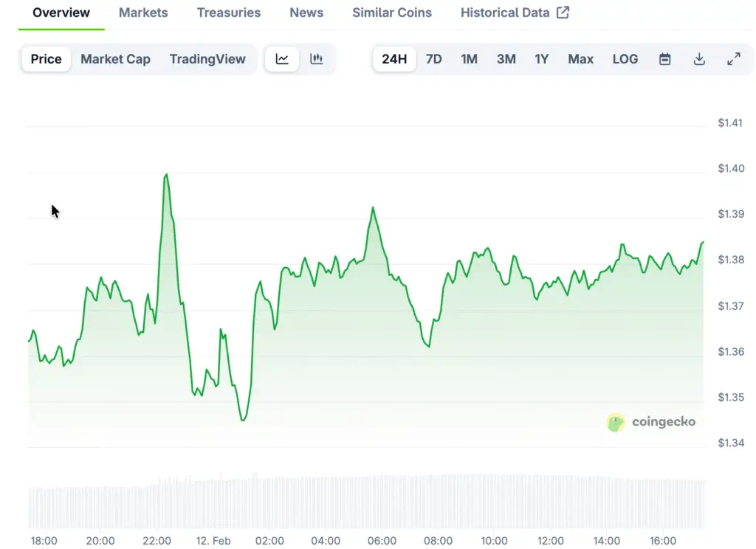Select the Price chart mode
756x549 pixels.
tap(46, 59)
